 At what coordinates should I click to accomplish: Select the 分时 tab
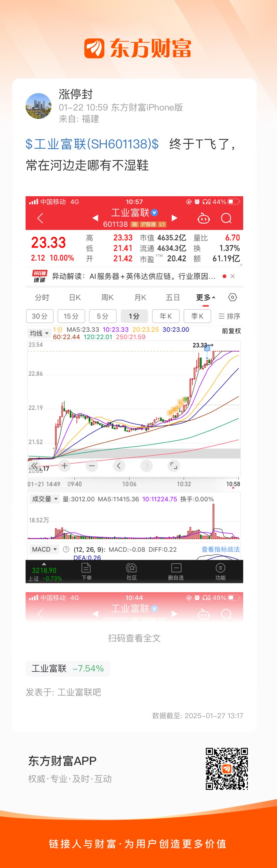(42, 298)
